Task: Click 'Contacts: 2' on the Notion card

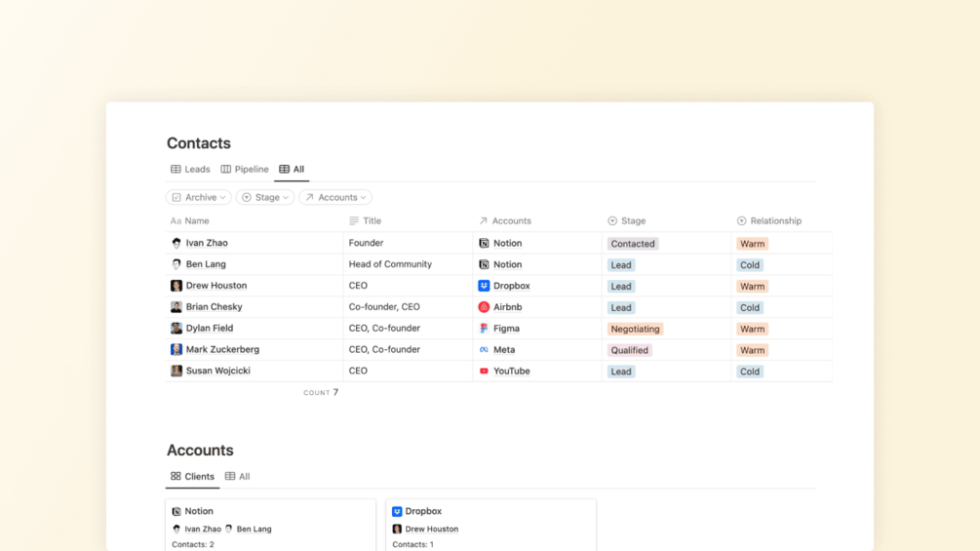Action: (x=193, y=544)
